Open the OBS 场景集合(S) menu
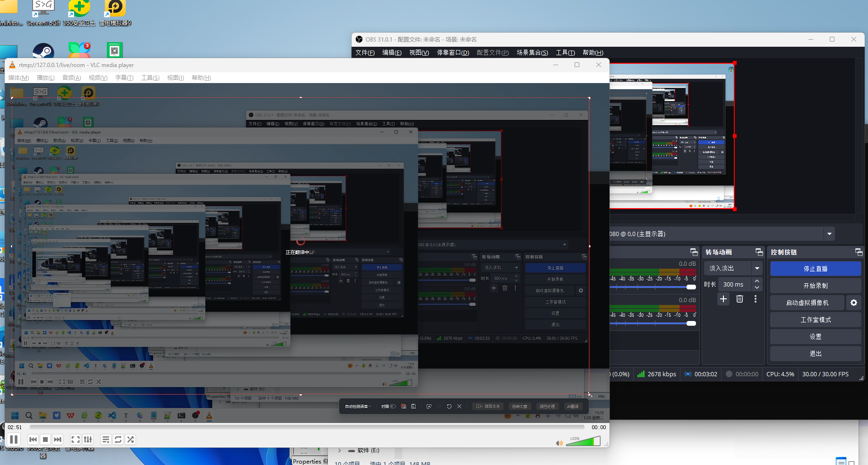The width and height of the screenshot is (868, 465). click(x=532, y=53)
